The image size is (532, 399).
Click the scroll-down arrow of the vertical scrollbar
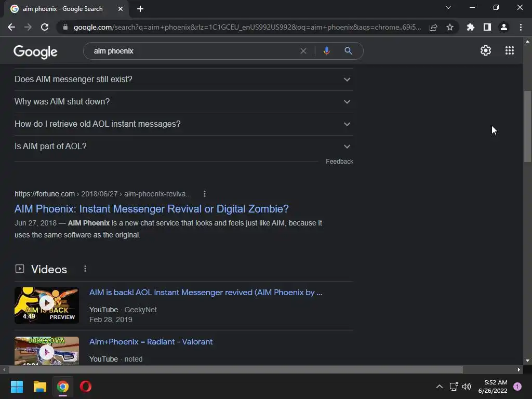pyautogui.click(x=527, y=361)
